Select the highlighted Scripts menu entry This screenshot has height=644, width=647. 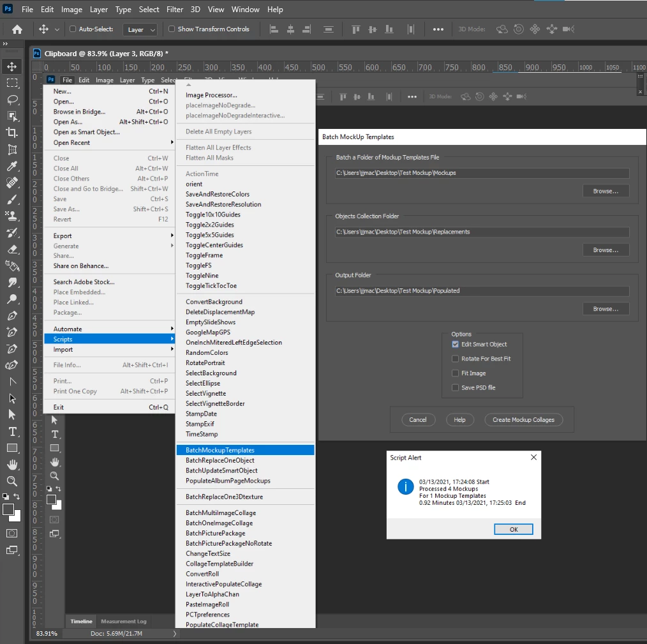click(109, 339)
